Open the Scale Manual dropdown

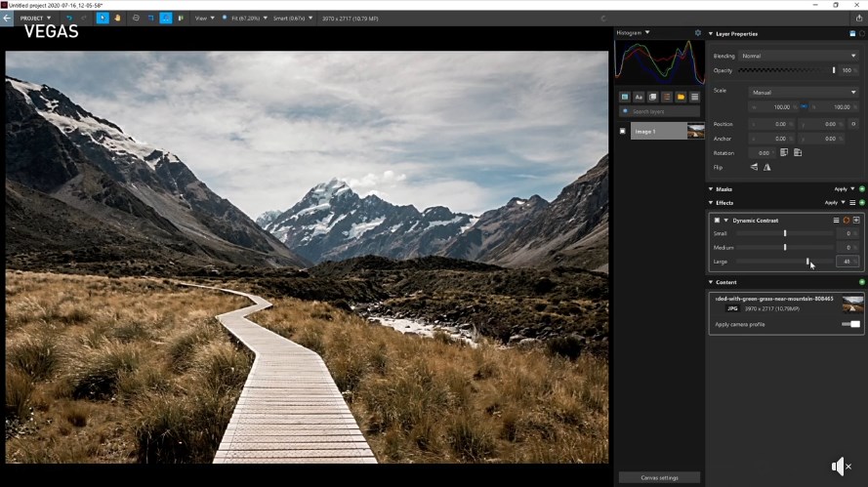click(x=804, y=93)
